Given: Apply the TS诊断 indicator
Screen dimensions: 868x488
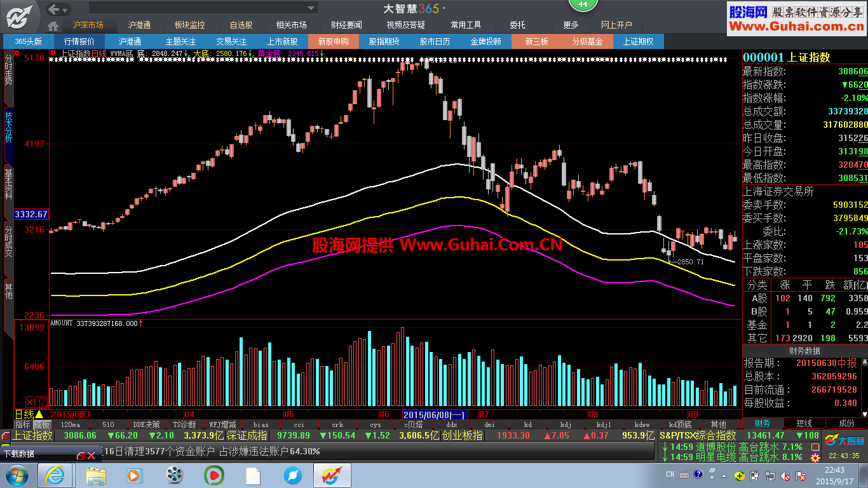Looking at the screenshot, I should pyautogui.click(x=184, y=424).
